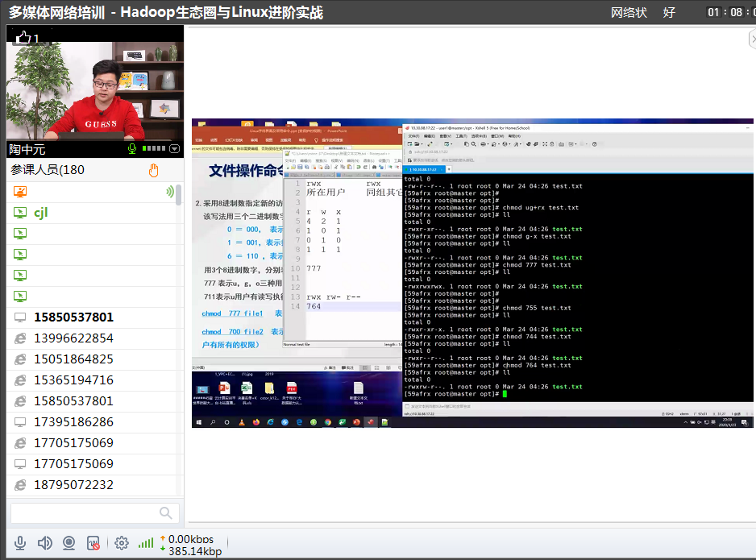
Task: Click the raise hand icon
Action: click(154, 170)
